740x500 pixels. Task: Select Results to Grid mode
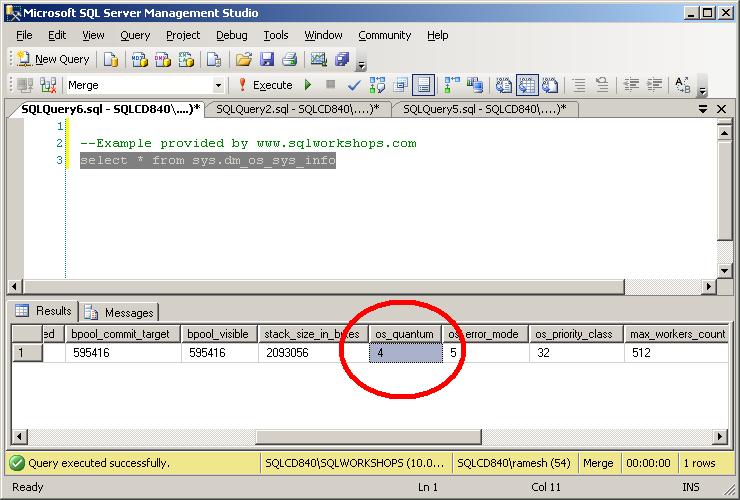point(527,85)
